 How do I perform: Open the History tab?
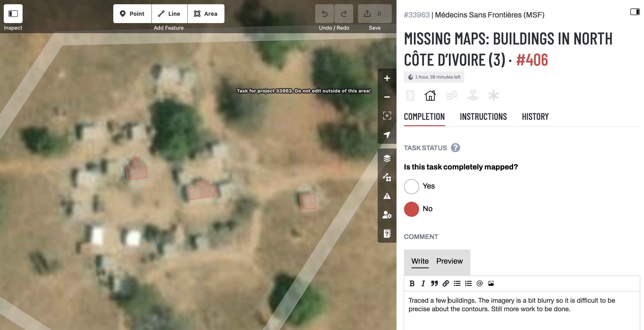point(535,117)
